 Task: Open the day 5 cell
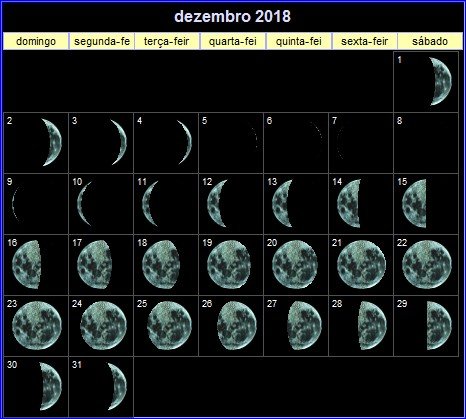(x=231, y=143)
